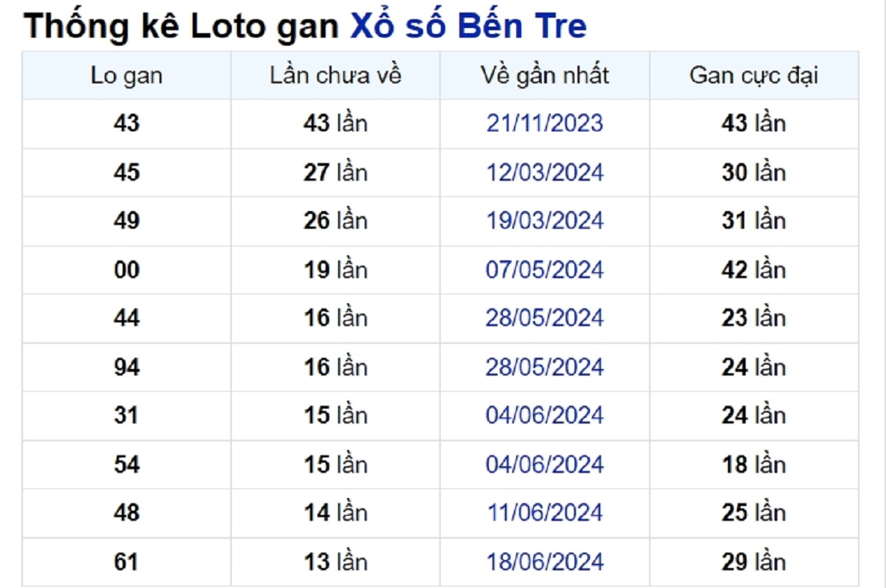Click '13 lần' in Lần chưa về column
886x588 pixels.
pos(335,562)
